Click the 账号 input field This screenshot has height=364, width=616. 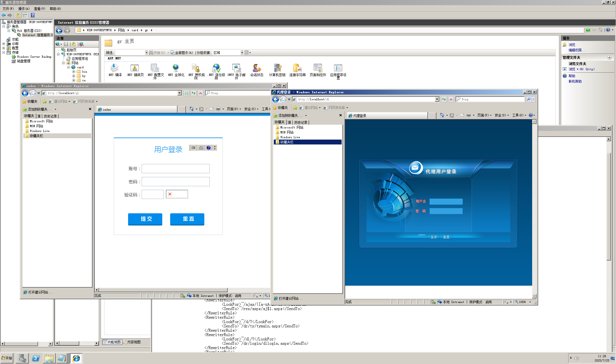pyautogui.click(x=176, y=169)
